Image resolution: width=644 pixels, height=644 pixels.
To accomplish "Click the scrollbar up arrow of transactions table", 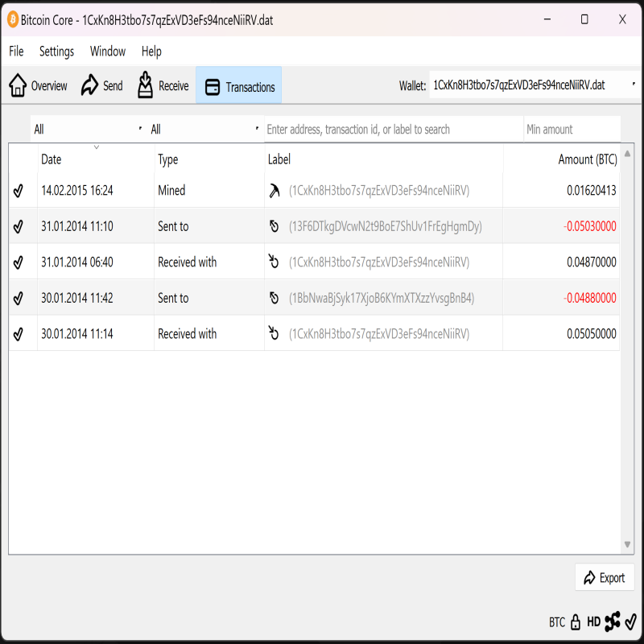I will click(627, 154).
